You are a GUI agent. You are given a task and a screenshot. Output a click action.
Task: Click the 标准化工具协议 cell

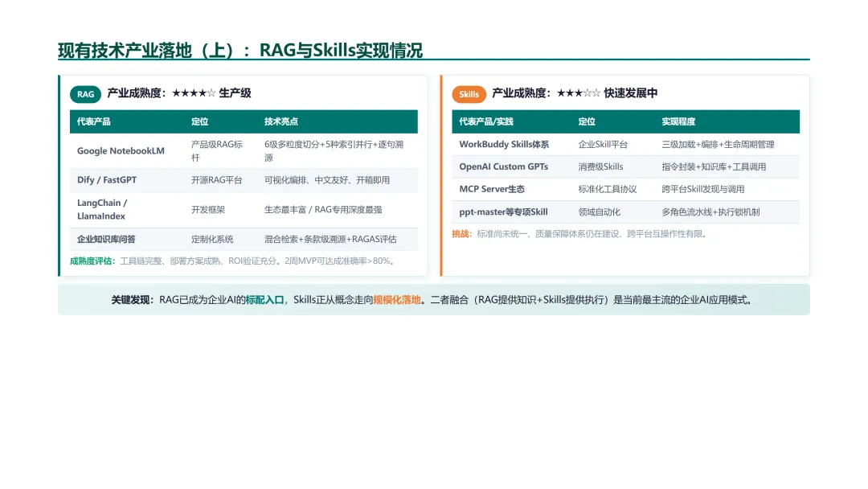pyautogui.click(x=608, y=189)
